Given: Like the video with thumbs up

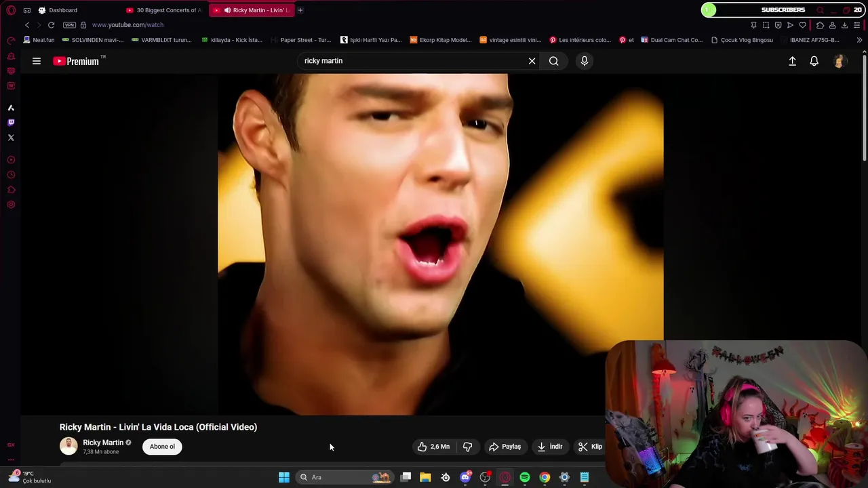Looking at the screenshot, I should [x=434, y=447].
